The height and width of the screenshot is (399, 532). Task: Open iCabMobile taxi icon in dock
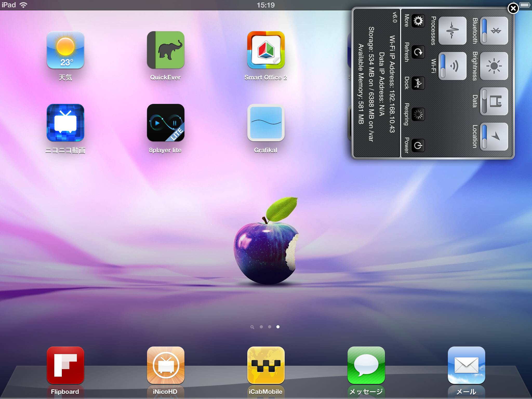(266, 365)
